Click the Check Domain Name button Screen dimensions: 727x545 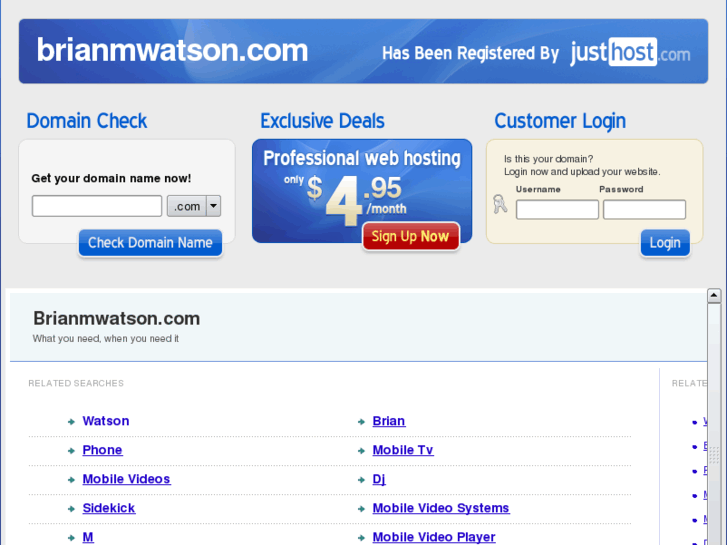150,243
